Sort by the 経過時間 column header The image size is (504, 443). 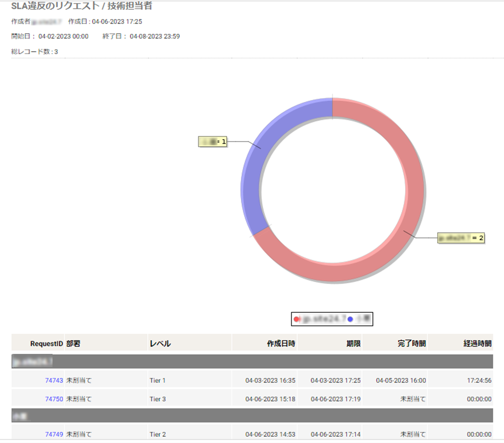click(x=477, y=344)
